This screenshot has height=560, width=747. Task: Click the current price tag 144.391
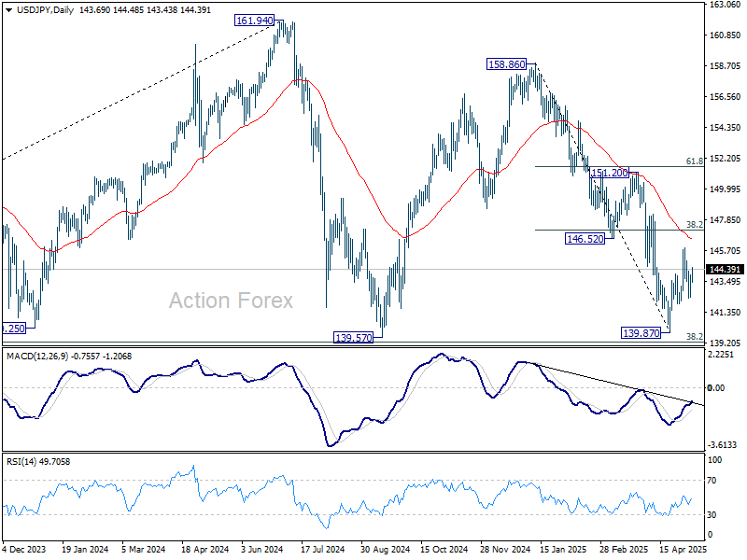coord(725,270)
